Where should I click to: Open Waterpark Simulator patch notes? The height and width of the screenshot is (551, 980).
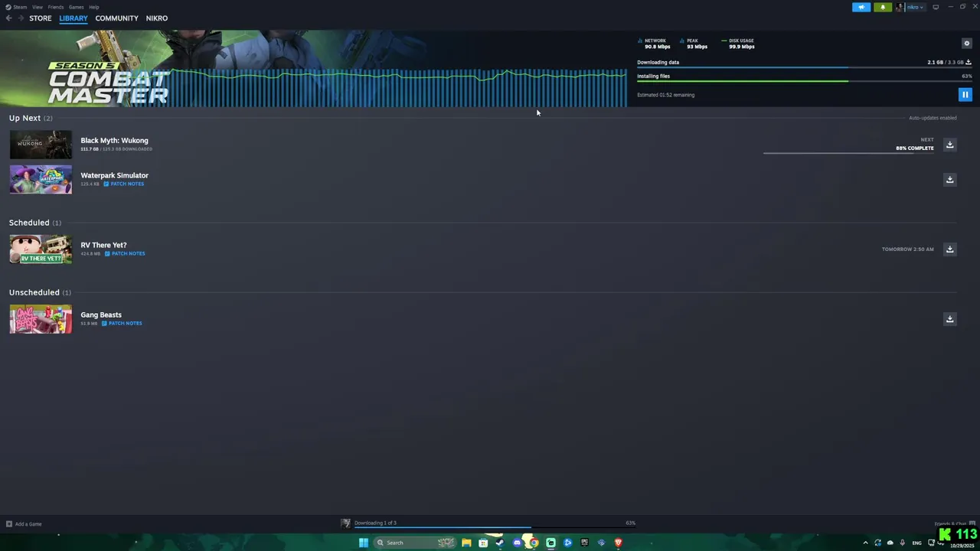tap(123, 184)
